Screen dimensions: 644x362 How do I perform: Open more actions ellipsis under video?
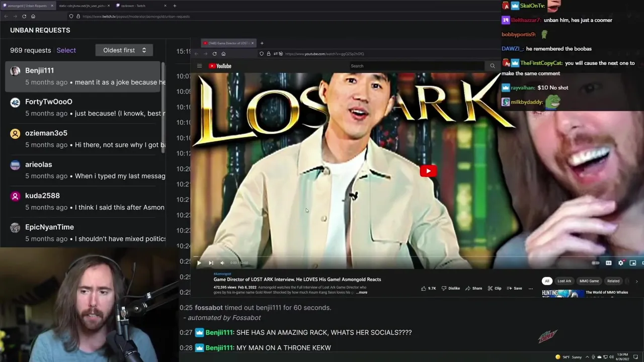(530, 289)
